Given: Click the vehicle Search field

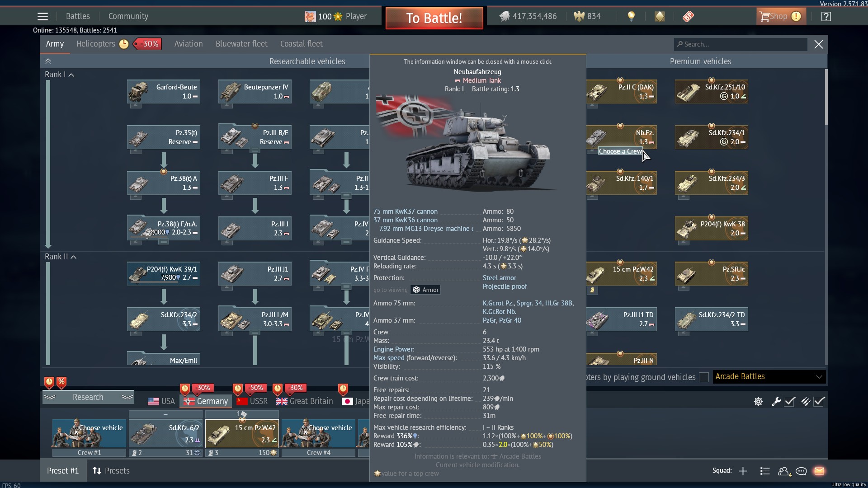Looking at the screenshot, I should tap(741, 44).
